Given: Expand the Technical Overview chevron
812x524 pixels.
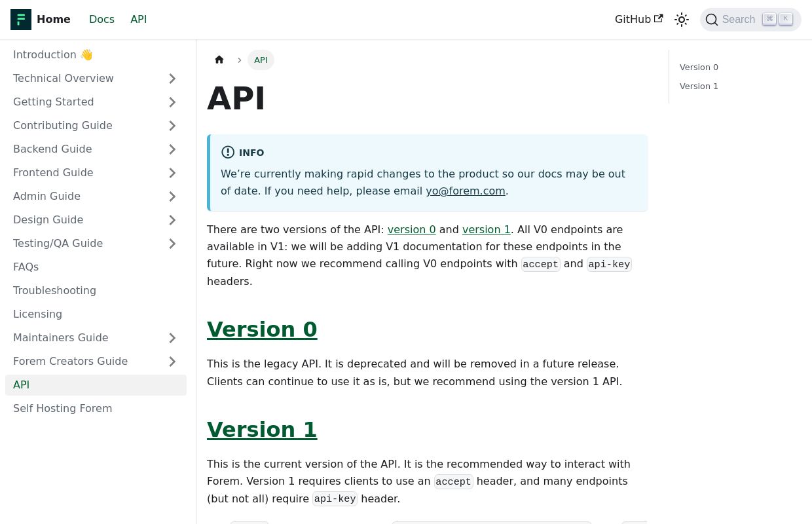Looking at the screenshot, I should tap(172, 79).
